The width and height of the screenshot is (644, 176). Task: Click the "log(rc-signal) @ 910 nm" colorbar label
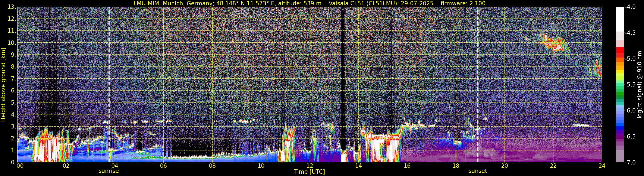[x=640, y=85]
